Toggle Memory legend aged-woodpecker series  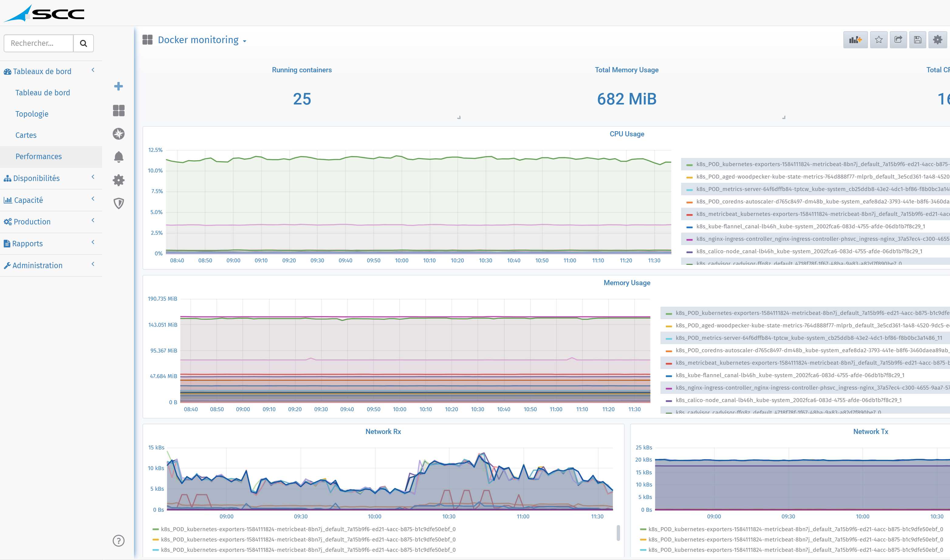click(x=813, y=326)
